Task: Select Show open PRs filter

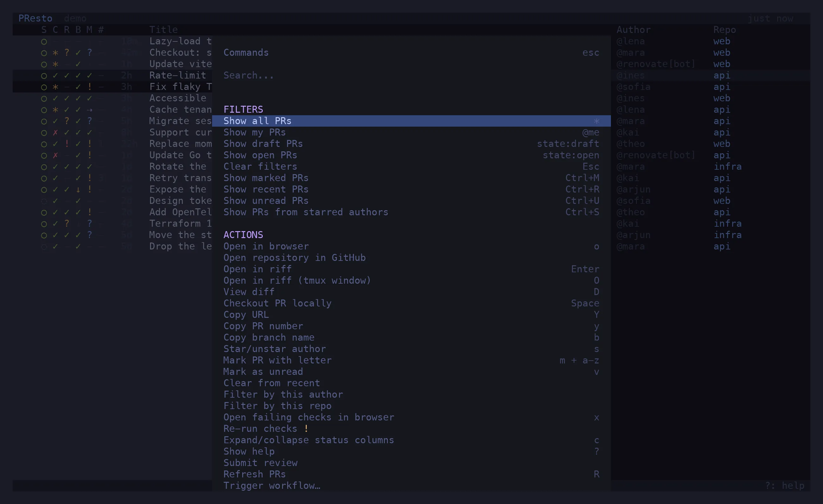Action: (x=411, y=155)
